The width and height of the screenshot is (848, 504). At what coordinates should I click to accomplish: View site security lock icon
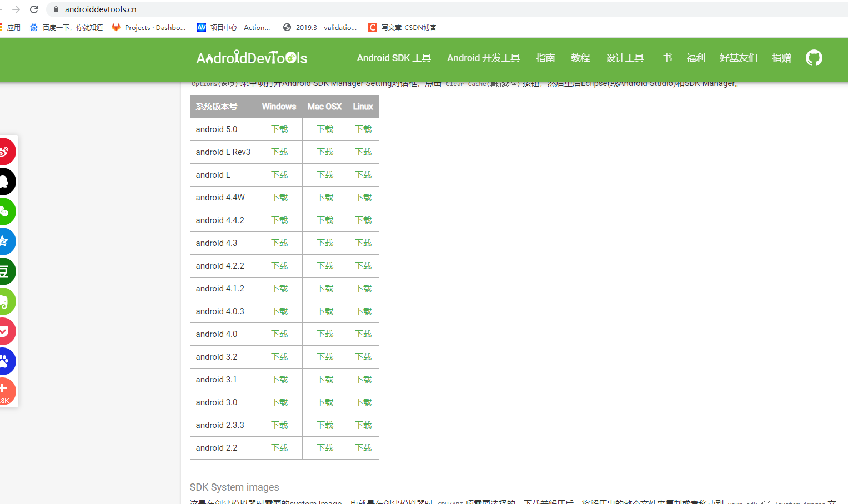point(56,9)
